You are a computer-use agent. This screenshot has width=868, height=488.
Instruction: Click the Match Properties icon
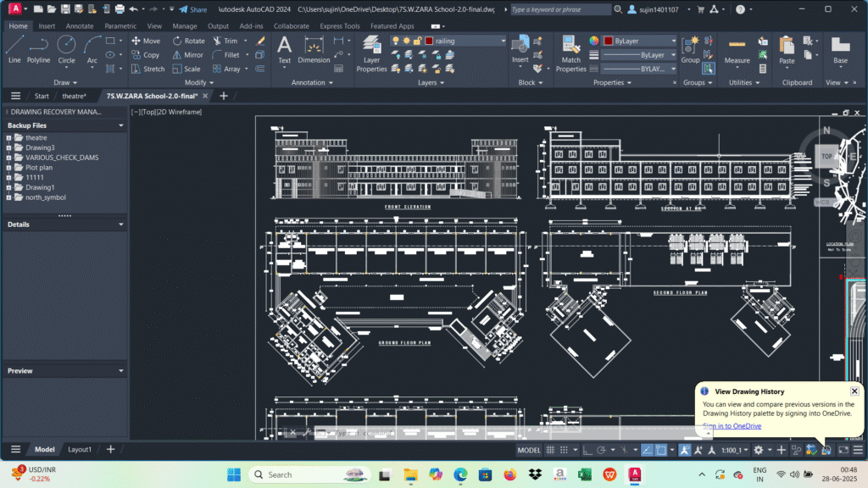pos(570,53)
